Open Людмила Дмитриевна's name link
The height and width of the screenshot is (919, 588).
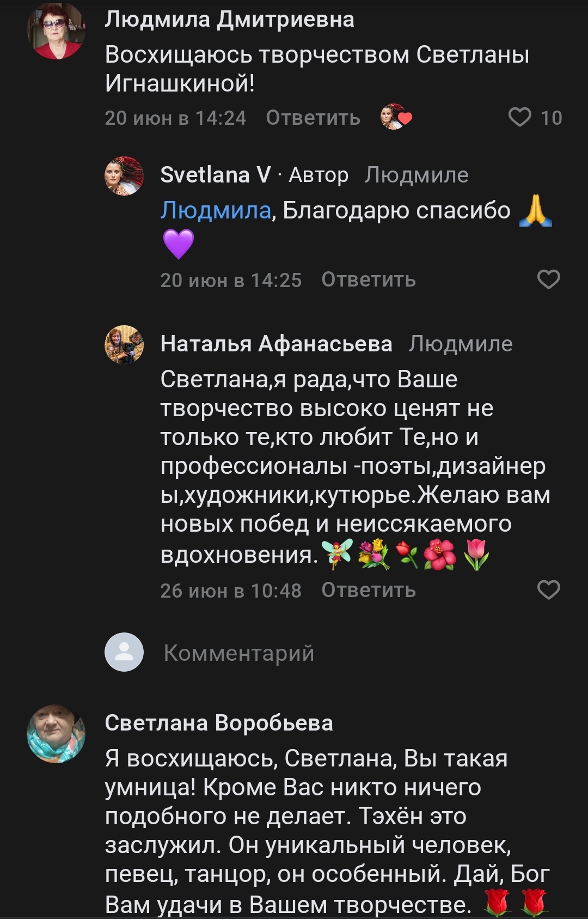click(229, 20)
